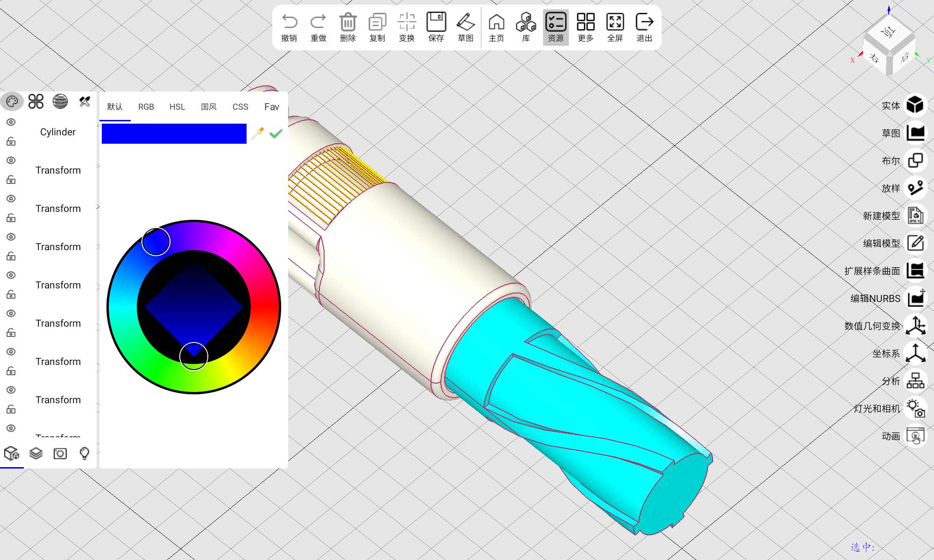This screenshot has width=934, height=560.
Task: Click the blue color preview swatch
Action: point(174,133)
